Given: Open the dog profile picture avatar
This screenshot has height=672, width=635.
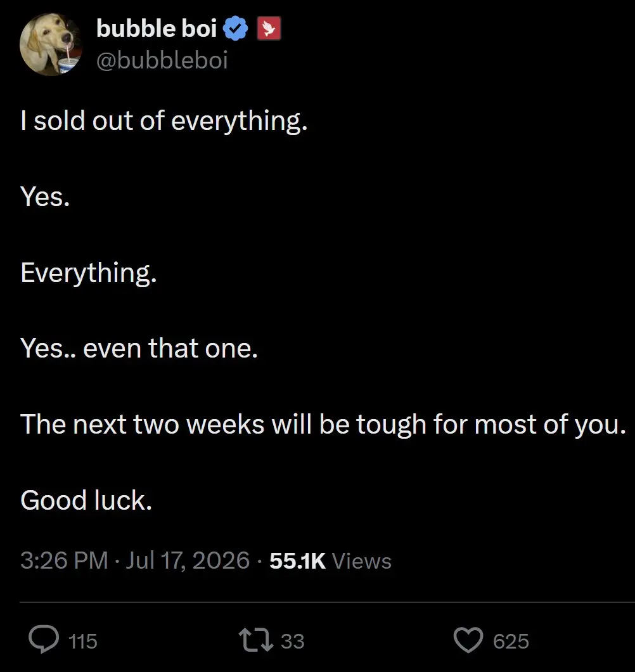Looking at the screenshot, I should coord(51,44).
